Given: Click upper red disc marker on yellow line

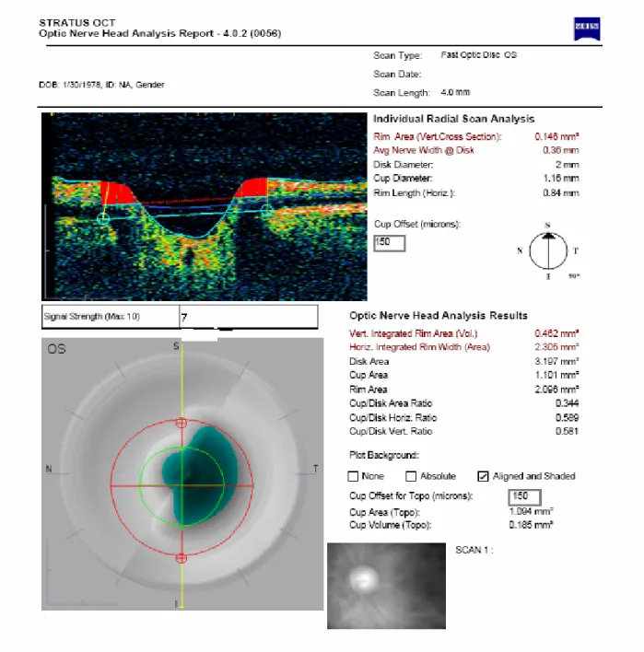Looking at the screenshot, I should point(181,423).
